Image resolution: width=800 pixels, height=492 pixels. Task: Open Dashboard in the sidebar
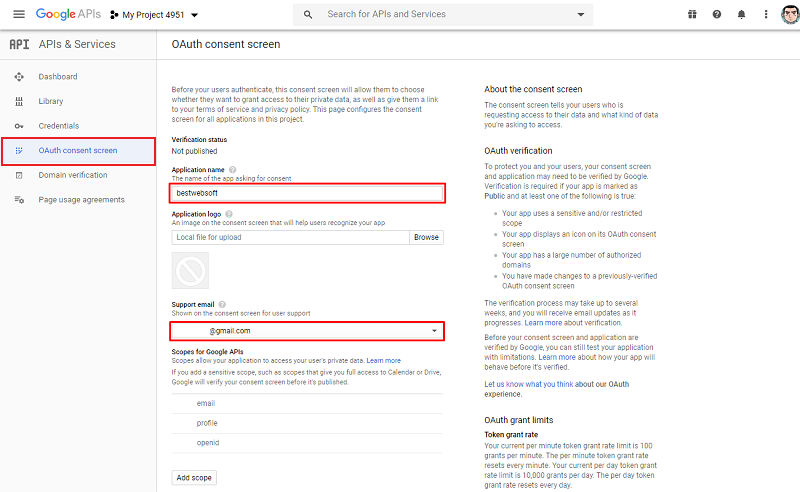tap(58, 77)
